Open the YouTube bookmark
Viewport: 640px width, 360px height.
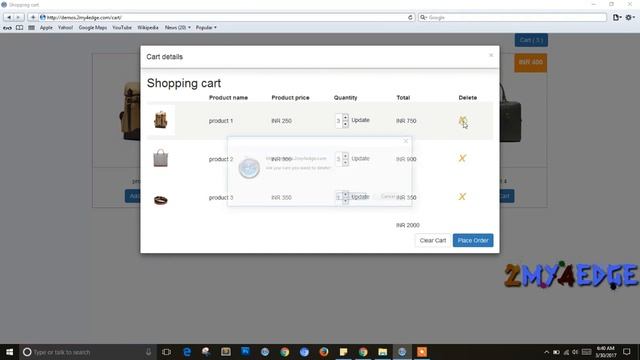[122, 28]
